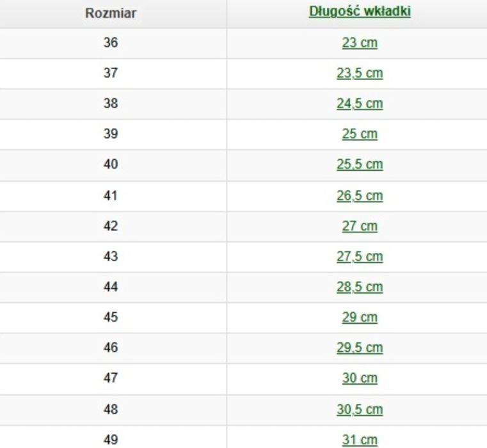487x448 pixels.
Task: Select the "27 cm" link
Action: [x=359, y=226]
